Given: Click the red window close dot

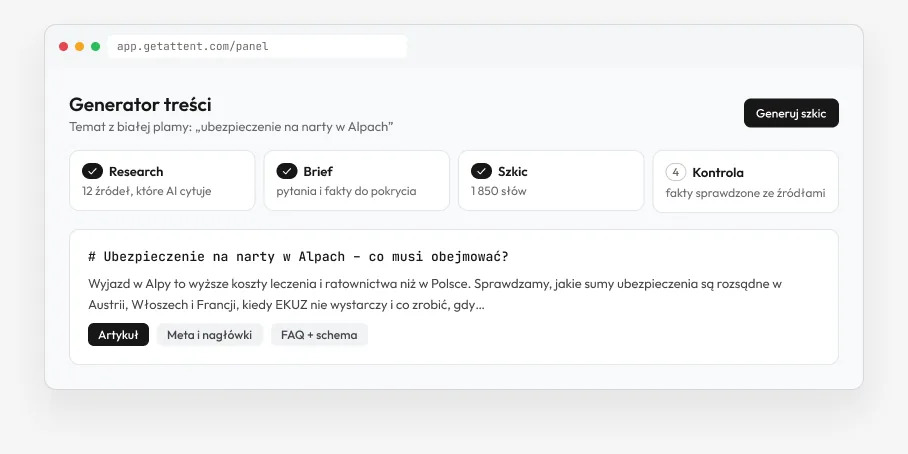Looking at the screenshot, I should (x=64, y=46).
